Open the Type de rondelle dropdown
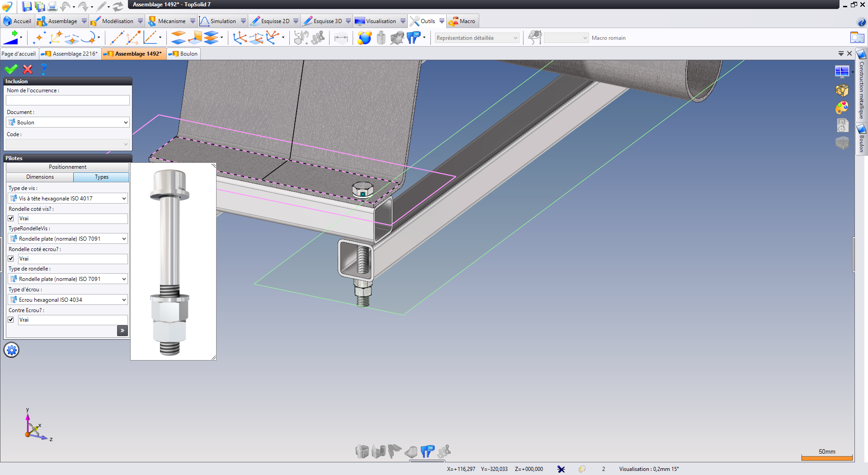Screen dimensions: 868x475 coord(68,279)
